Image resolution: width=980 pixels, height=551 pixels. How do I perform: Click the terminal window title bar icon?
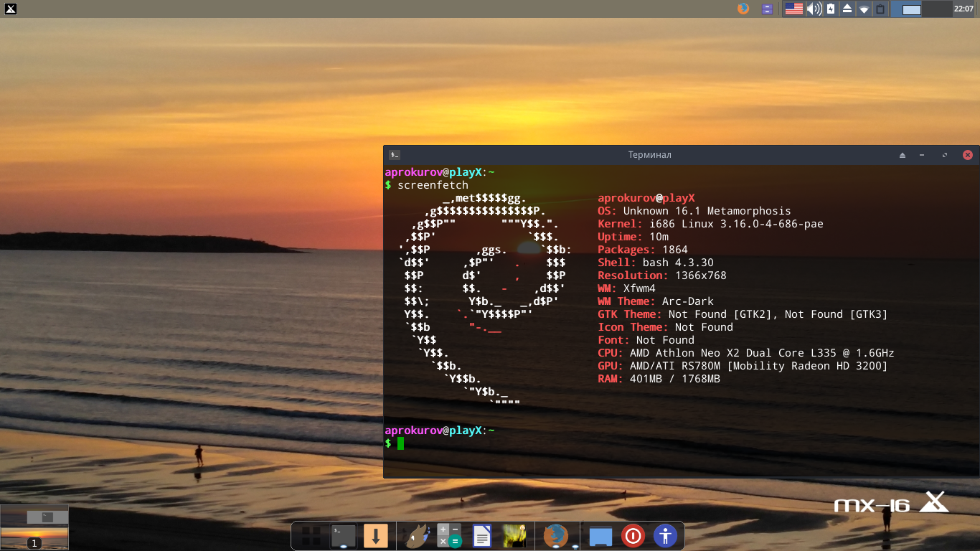[x=395, y=155]
